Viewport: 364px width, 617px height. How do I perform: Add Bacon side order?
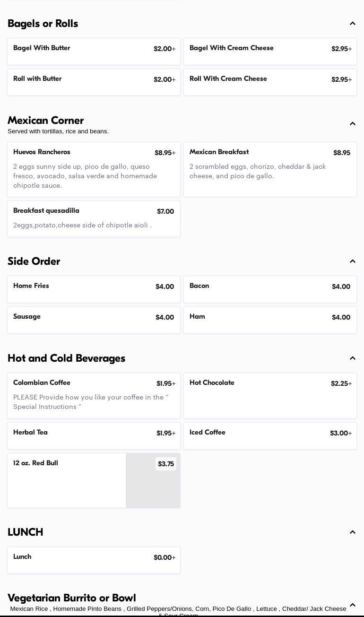pyautogui.click(x=270, y=289)
